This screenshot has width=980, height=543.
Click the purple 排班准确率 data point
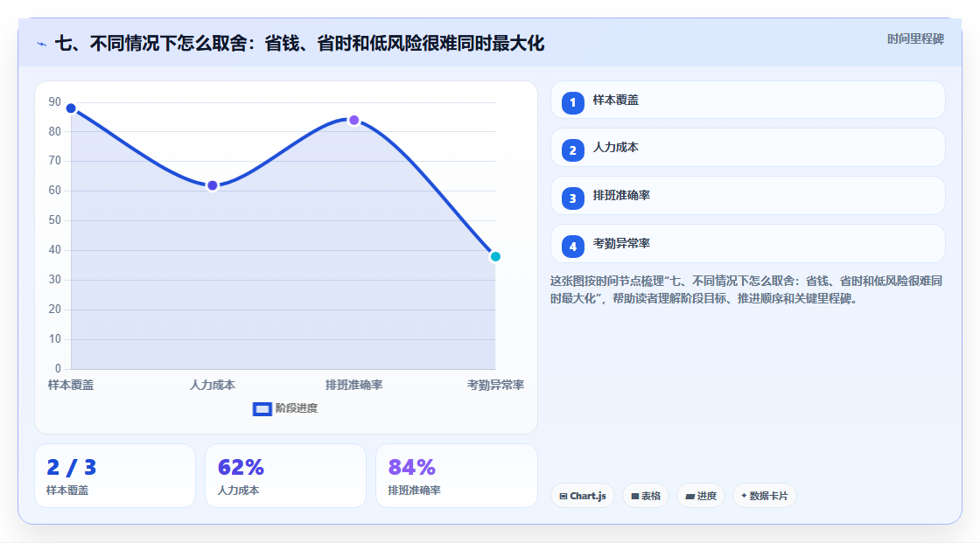pyautogui.click(x=353, y=120)
